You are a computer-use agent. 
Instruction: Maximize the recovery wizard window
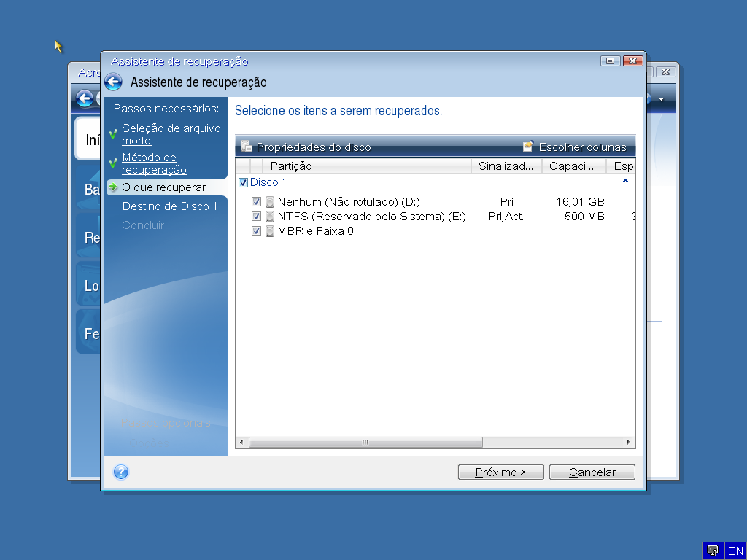611,61
